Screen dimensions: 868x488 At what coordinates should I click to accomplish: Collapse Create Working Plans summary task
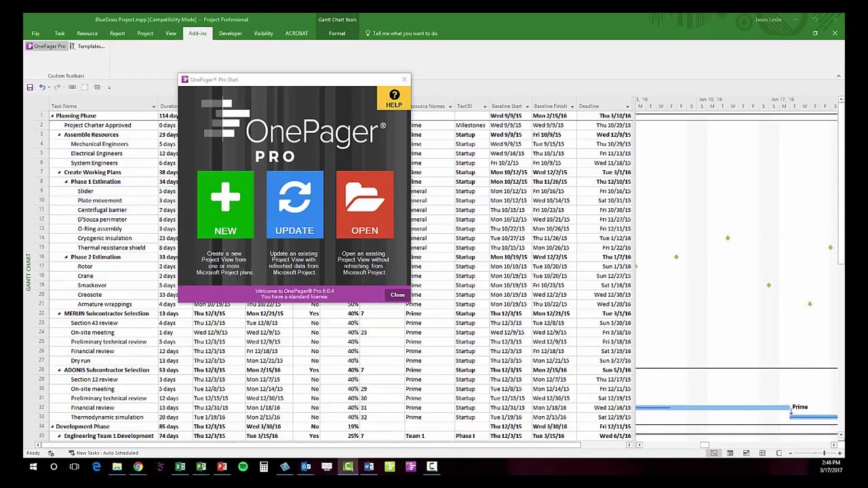click(x=59, y=172)
